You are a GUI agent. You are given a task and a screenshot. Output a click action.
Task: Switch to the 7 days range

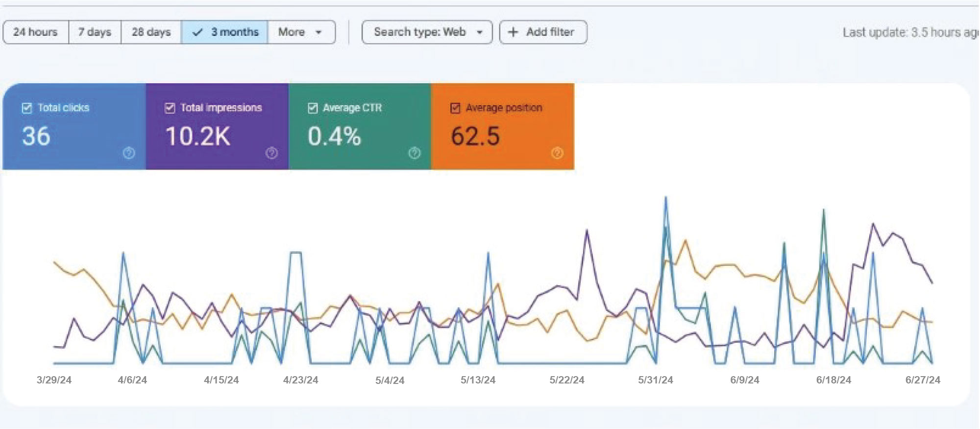coord(95,32)
